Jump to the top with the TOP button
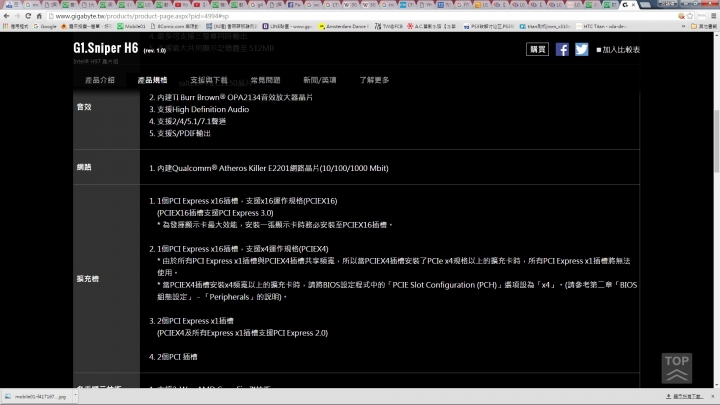 click(677, 368)
